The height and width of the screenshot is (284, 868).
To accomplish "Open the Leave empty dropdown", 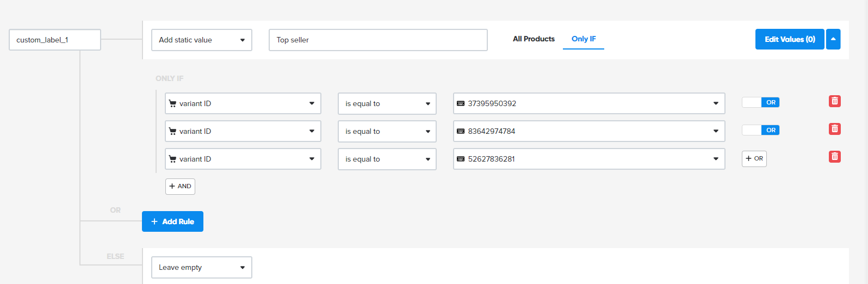I will click(201, 267).
